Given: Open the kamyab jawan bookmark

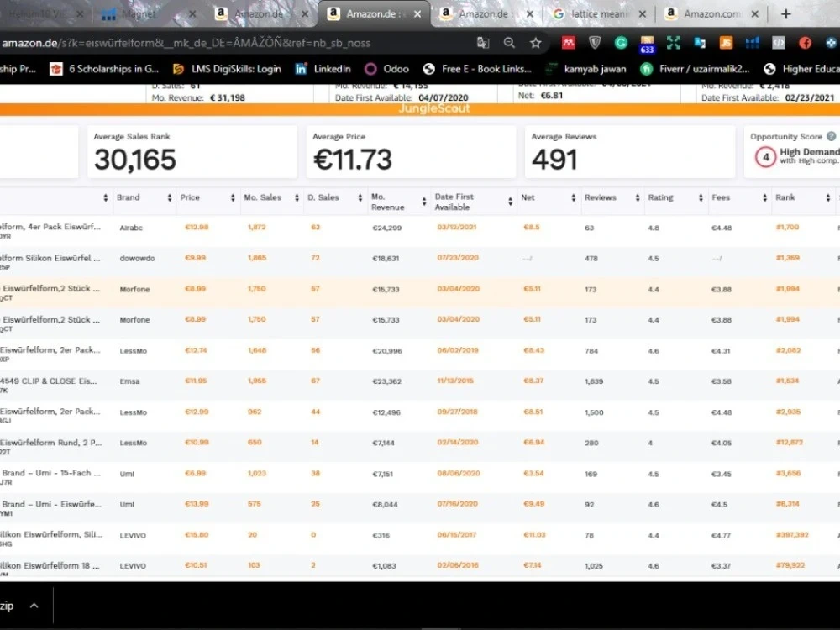Looking at the screenshot, I should pos(585,69).
